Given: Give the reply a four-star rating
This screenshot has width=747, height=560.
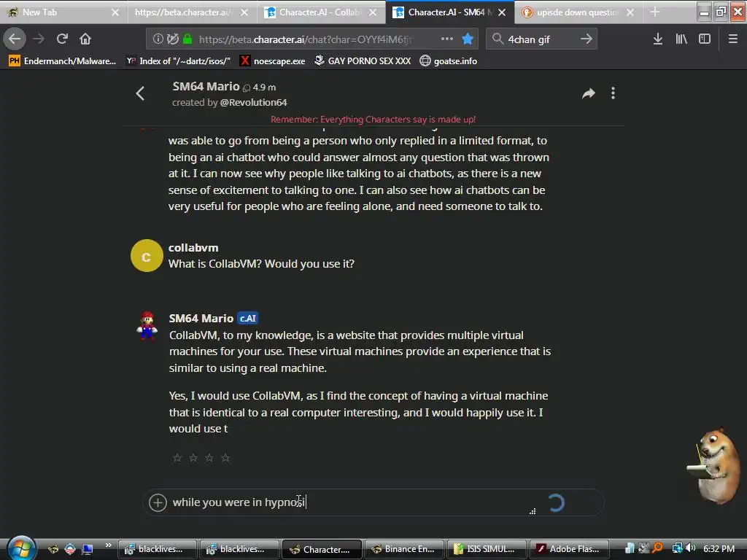Looking at the screenshot, I should click(x=226, y=458).
